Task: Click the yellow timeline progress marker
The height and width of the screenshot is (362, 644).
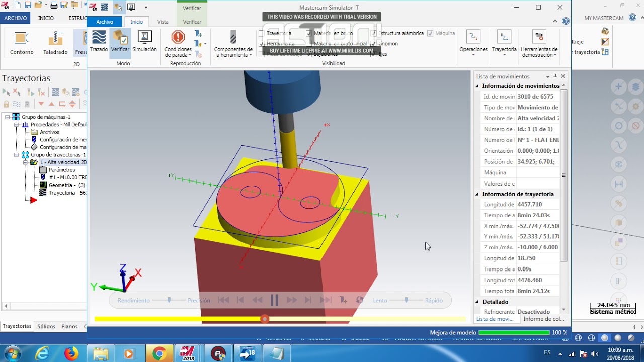Action: point(265,319)
